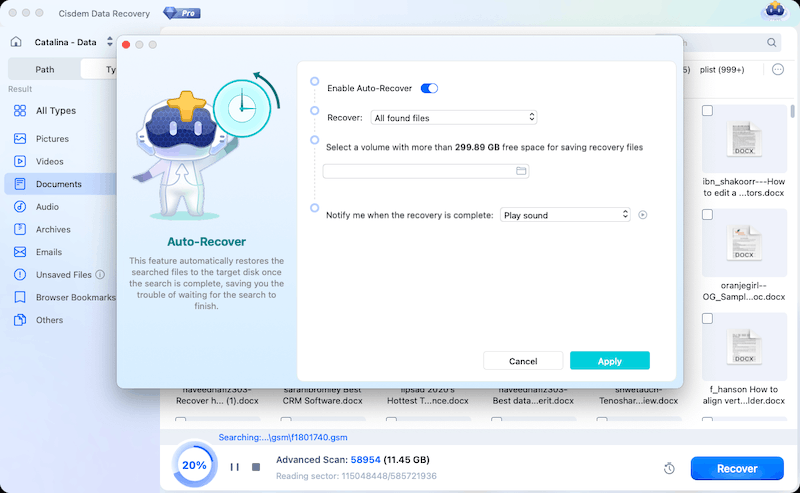Preview the notification sound play icon
This screenshot has height=493, width=800.
(x=642, y=215)
